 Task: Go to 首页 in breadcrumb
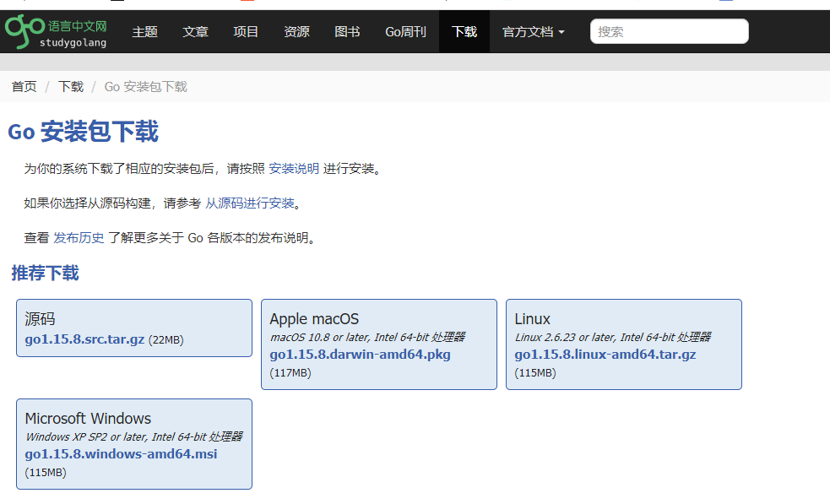(24, 86)
